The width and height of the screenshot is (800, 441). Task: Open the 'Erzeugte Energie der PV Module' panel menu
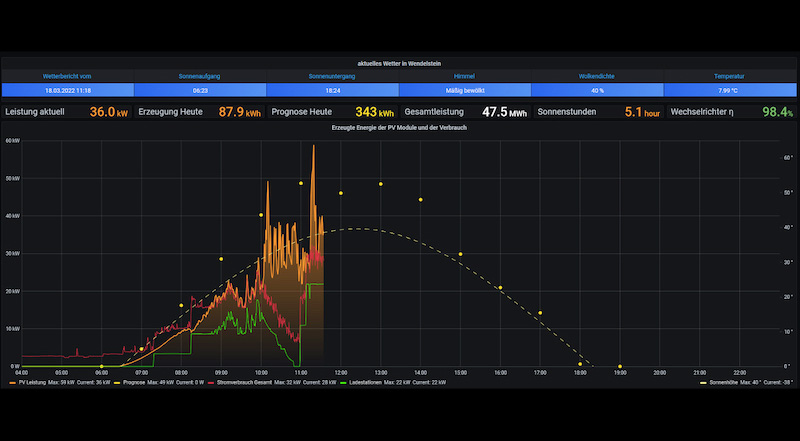(400, 128)
